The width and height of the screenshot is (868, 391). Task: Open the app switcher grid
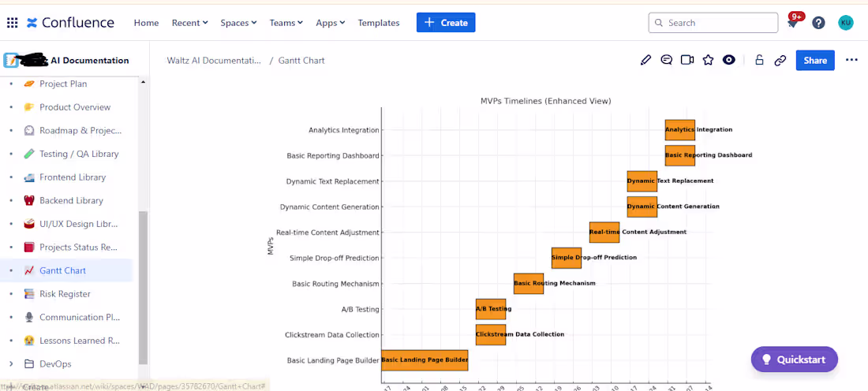[12, 23]
